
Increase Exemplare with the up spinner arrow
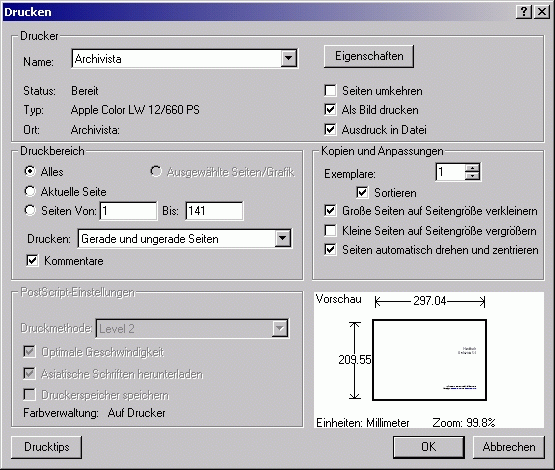[472, 168]
